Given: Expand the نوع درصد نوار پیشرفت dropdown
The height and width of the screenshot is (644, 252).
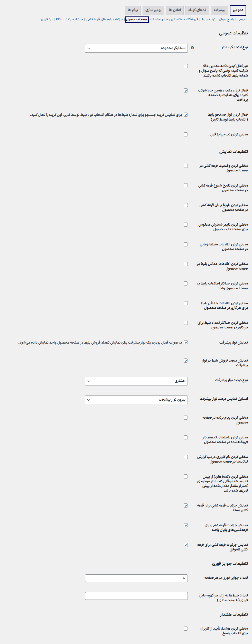Looking at the screenshot, I should 136,381.
